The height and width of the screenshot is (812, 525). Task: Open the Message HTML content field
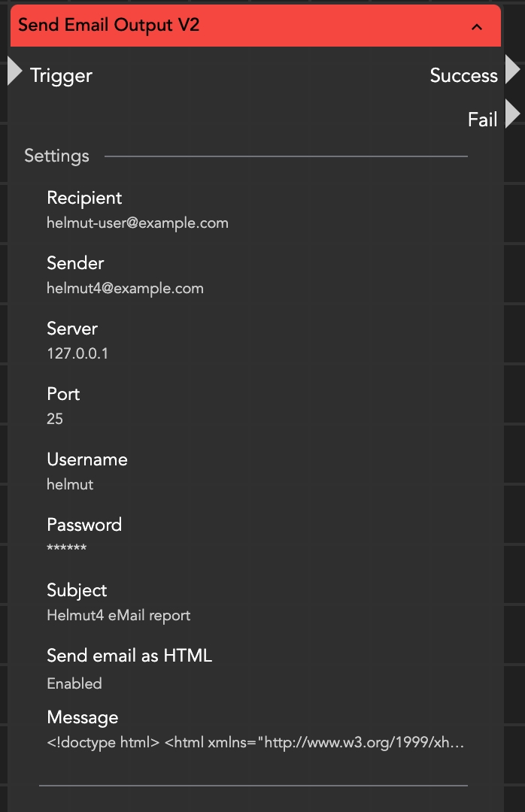(256, 744)
